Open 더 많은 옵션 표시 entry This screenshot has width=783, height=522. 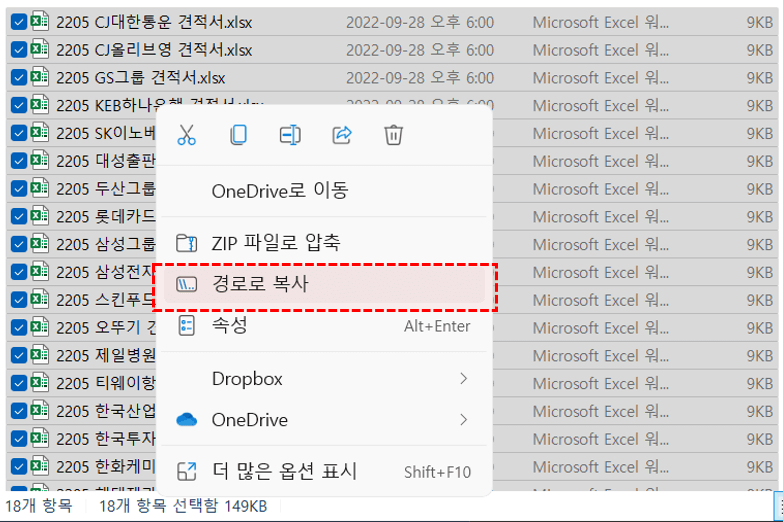pyautogui.click(x=324, y=472)
